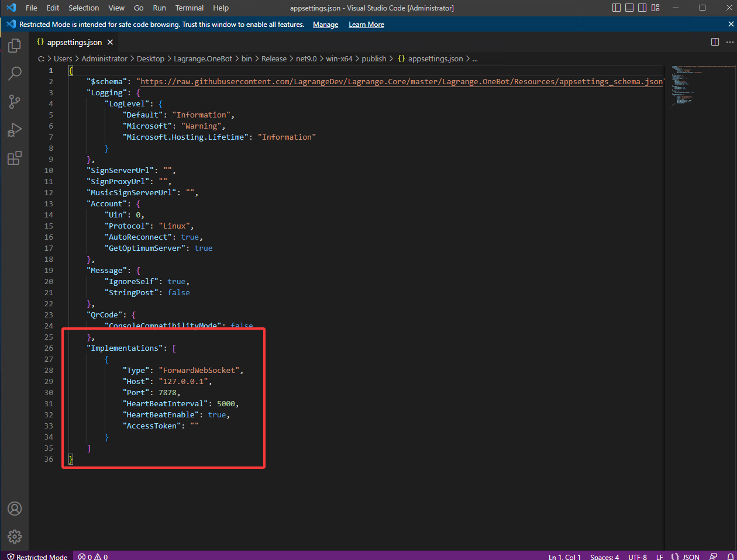This screenshot has width=737, height=560.
Task: Open the Search view in activity bar
Action: point(15,74)
